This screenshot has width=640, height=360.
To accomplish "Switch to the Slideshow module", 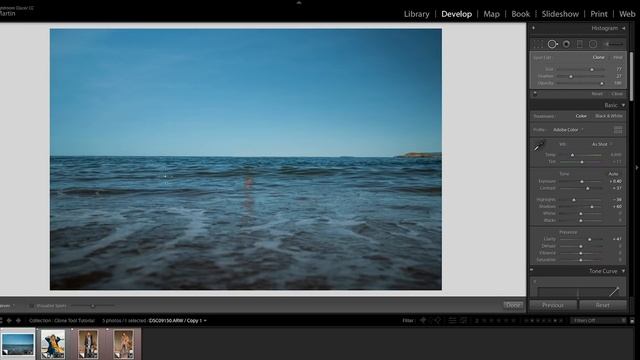I will click(x=560, y=14).
